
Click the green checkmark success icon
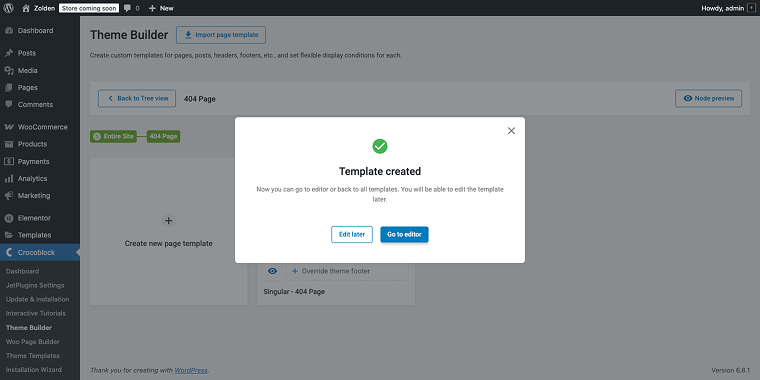point(380,146)
